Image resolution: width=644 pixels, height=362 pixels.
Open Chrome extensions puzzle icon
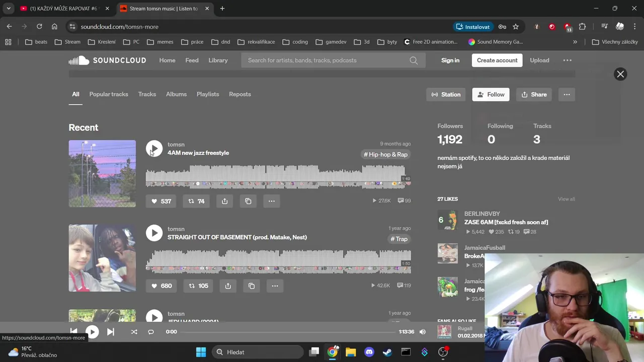pyautogui.click(x=582, y=27)
